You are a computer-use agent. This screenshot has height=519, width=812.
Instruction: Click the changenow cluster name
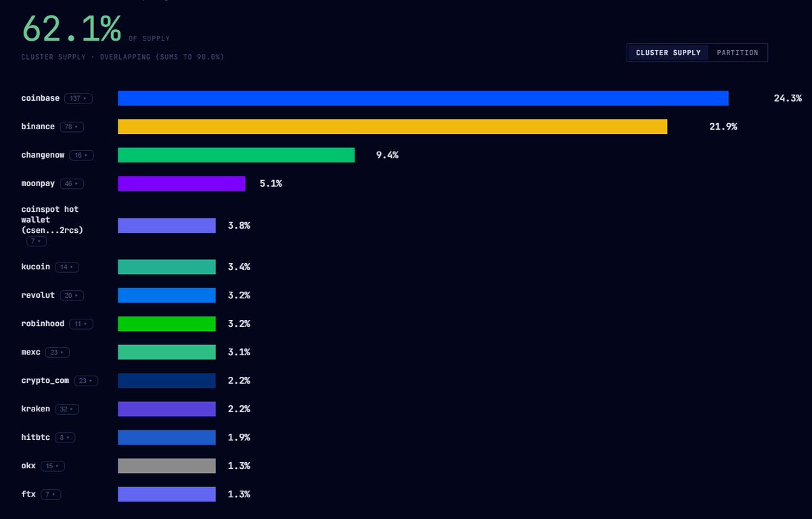click(43, 155)
